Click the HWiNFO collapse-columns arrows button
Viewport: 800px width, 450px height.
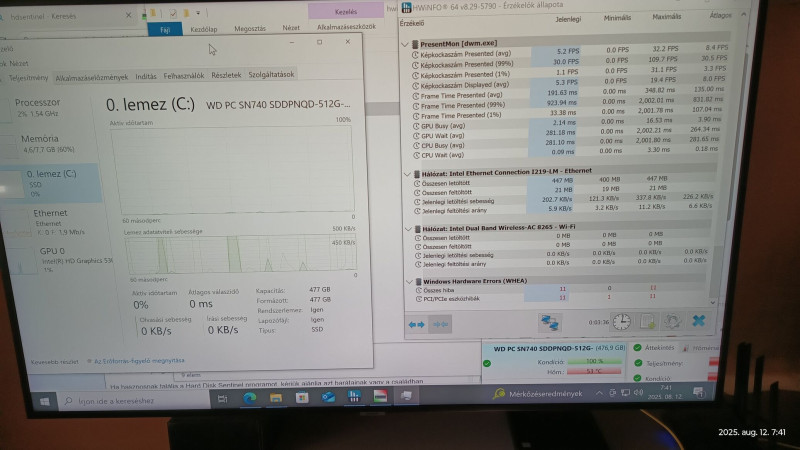440,324
